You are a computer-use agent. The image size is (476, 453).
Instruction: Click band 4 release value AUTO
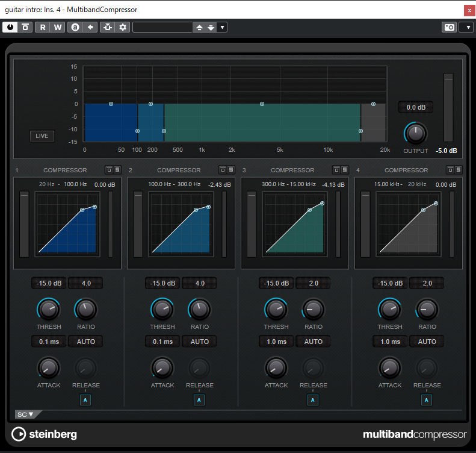pyautogui.click(x=427, y=342)
